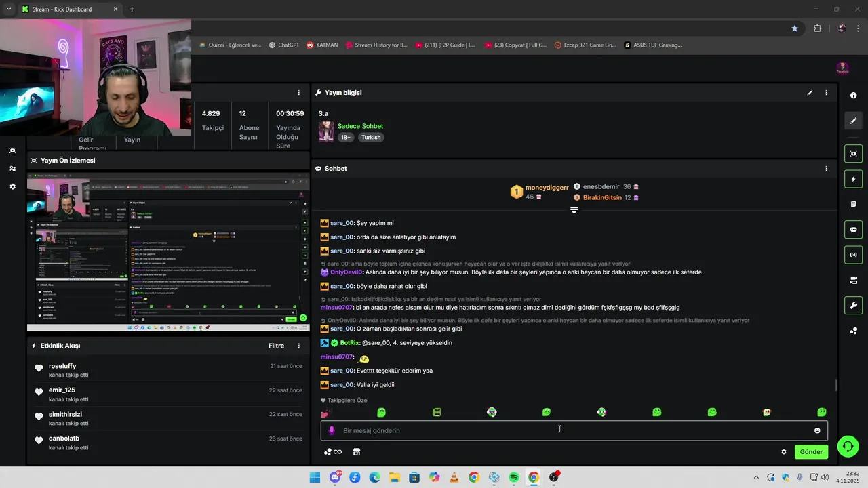Open VLC media player from taskbar
Screen dimensions: 868x488
(454, 477)
